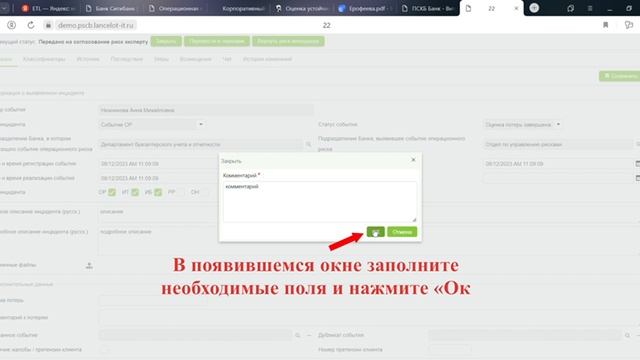
Task: Click the demo.pscb.lancelot-it.ru address field
Action: tap(96, 25)
